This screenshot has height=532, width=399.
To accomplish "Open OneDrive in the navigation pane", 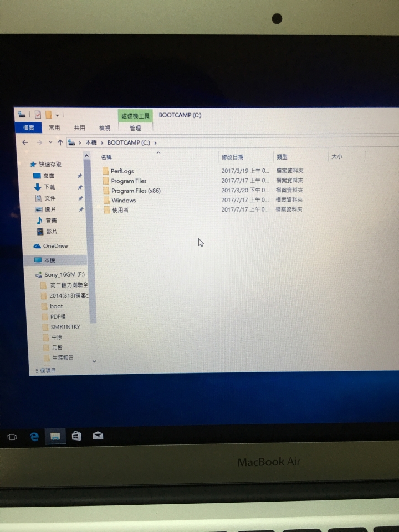I will 55,246.
